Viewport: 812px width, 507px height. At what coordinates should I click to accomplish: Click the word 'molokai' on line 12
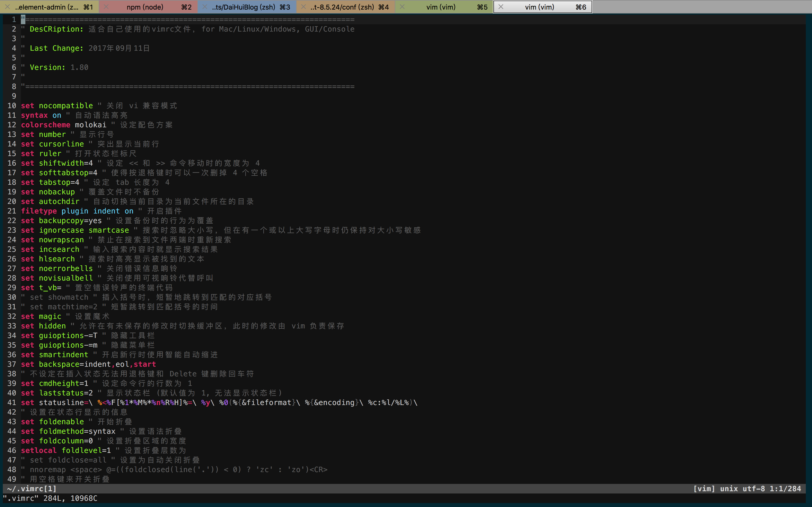[90, 125]
